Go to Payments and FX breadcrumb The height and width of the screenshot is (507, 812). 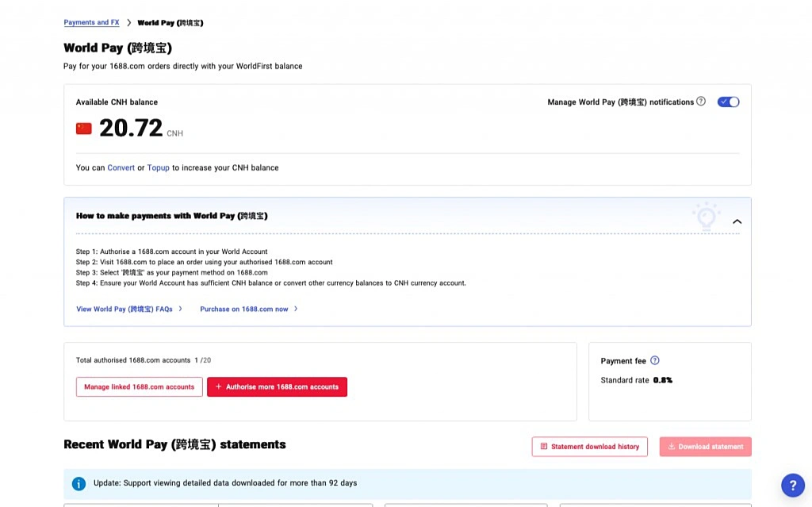(x=91, y=23)
